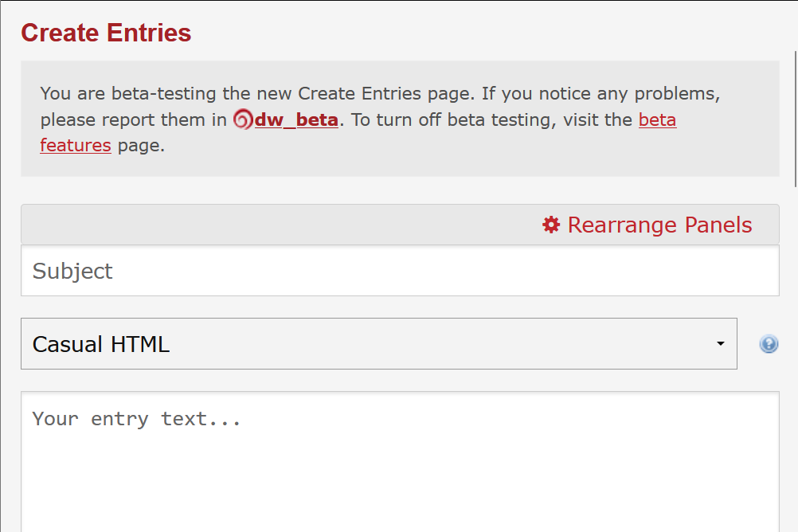This screenshot has width=798, height=532.
Task: Click the gear icon beside Rearrange Panels
Action: [x=550, y=225]
